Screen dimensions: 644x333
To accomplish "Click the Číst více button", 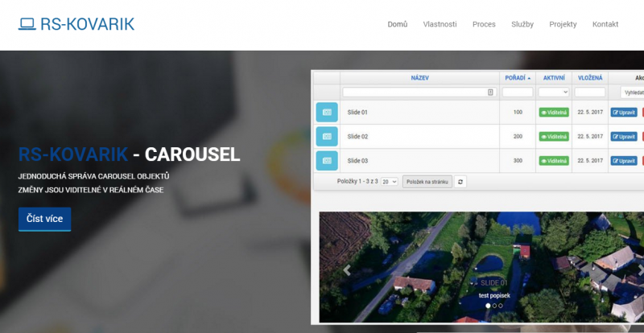I will click(x=44, y=219).
